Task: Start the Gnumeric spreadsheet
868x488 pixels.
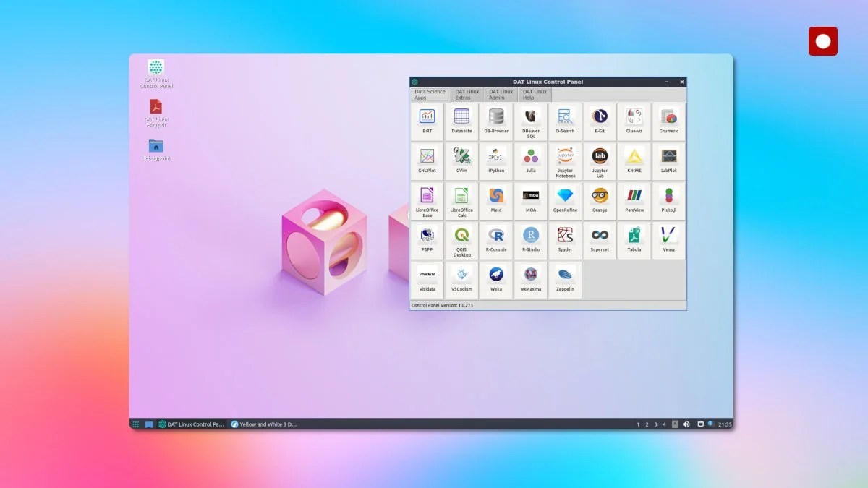Action: tap(669, 121)
